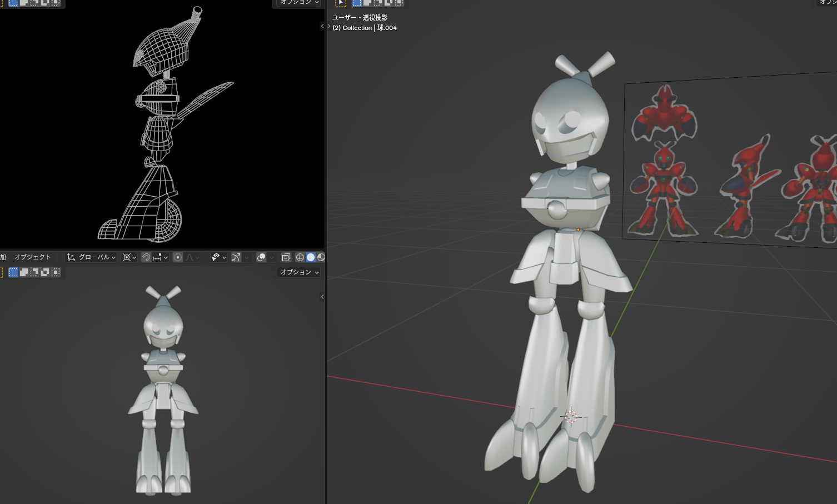Image resolution: width=837 pixels, height=504 pixels.
Task: Switch to solid viewport shading
Action: (x=311, y=257)
